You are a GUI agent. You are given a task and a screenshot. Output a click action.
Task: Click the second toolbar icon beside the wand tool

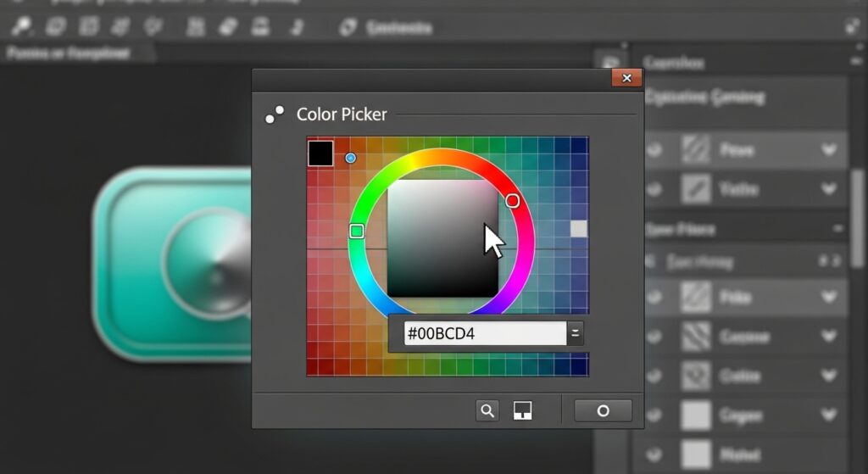pos(55,26)
